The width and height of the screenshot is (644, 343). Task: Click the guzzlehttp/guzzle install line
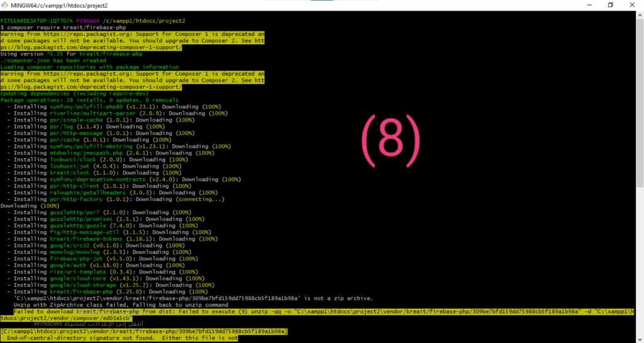click(103, 225)
